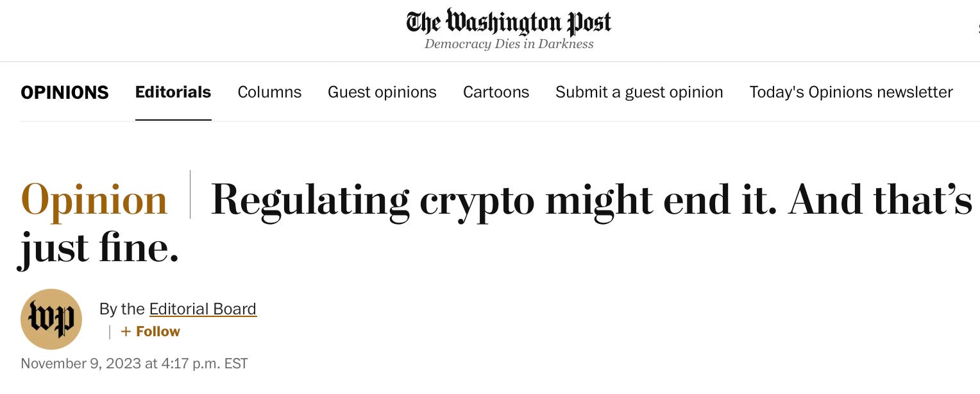
Task: Click the "Regulating crypto might end it" headline
Action: 590,200
